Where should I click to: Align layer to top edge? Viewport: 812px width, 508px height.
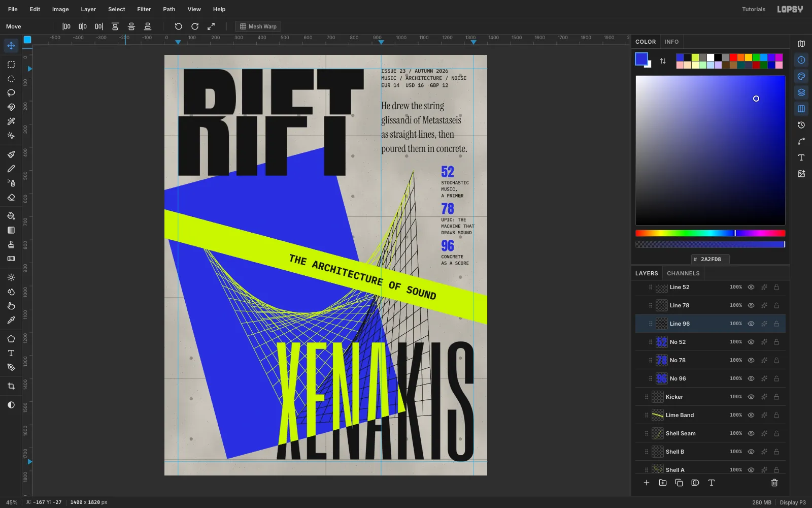[115, 26]
